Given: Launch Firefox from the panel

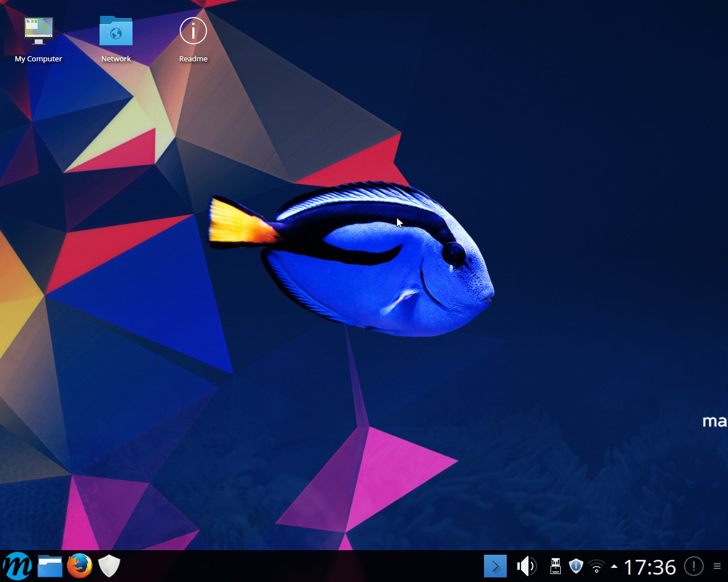Looking at the screenshot, I should (x=80, y=566).
